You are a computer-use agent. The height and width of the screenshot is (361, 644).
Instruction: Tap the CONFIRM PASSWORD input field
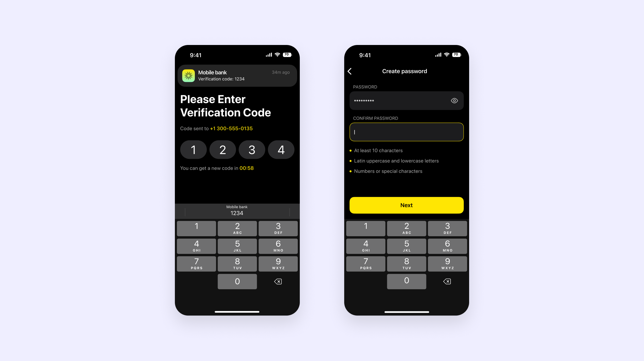pyautogui.click(x=406, y=132)
